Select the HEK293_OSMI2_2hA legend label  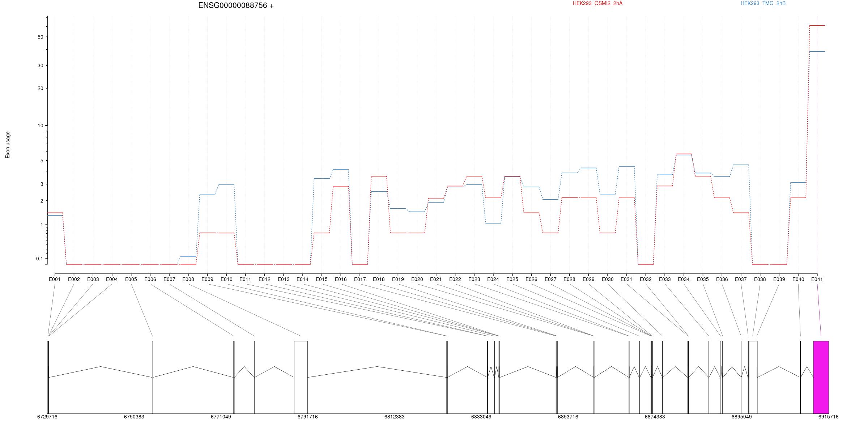[x=597, y=3]
